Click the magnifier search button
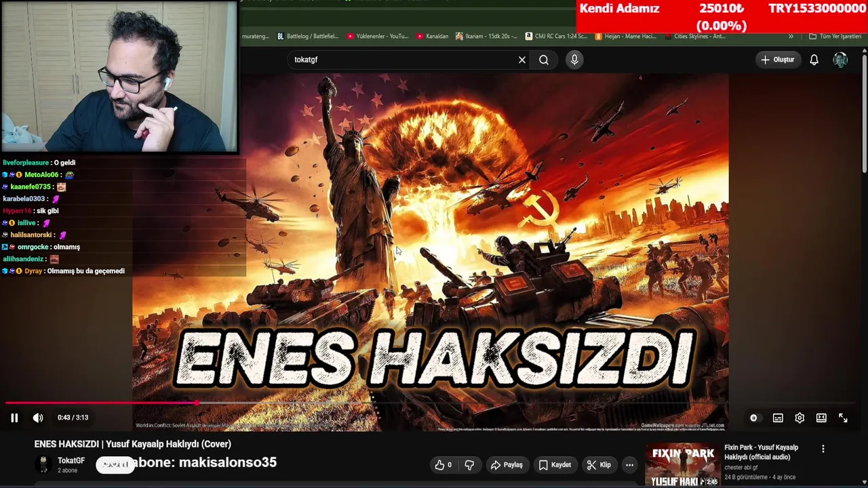868x488 pixels. (x=544, y=60)
